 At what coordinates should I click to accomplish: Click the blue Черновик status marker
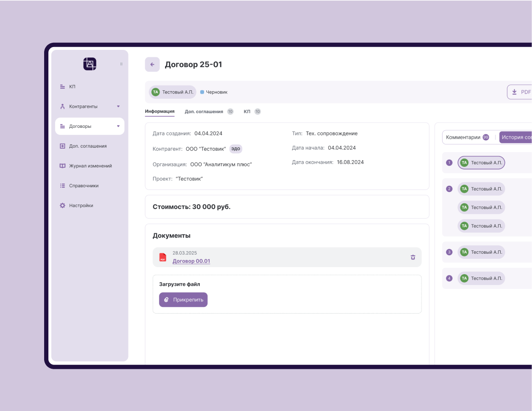point(202,92)
